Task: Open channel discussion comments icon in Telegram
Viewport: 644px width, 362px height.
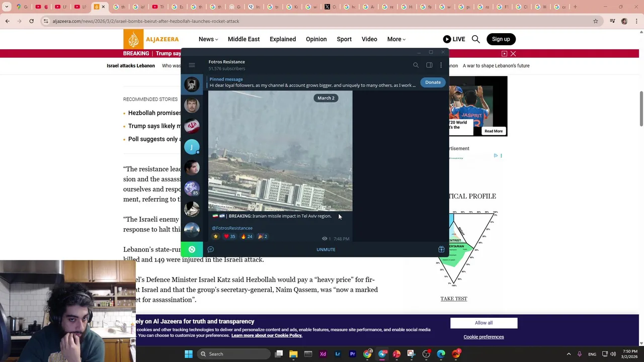Action: 211,249
